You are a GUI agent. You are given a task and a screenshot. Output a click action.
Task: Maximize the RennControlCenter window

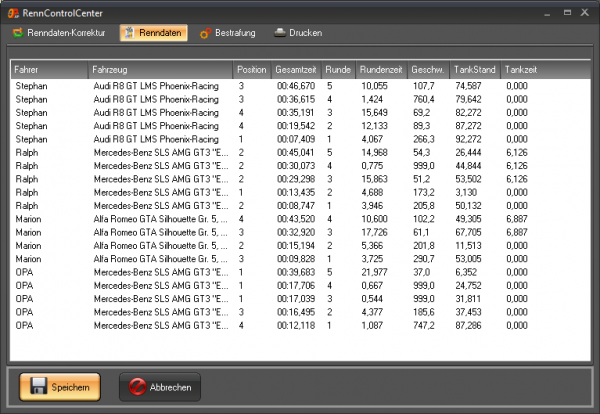click(x=567, y=13)
